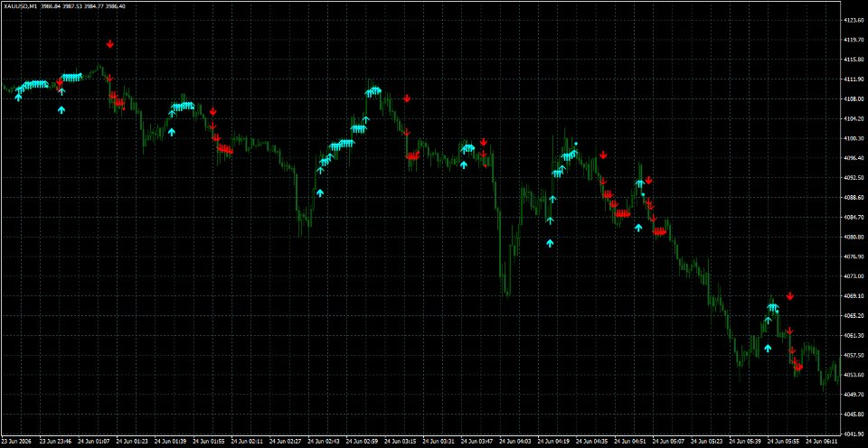Click the 24 Jun 03:47 time label

[x=476, y=442]
